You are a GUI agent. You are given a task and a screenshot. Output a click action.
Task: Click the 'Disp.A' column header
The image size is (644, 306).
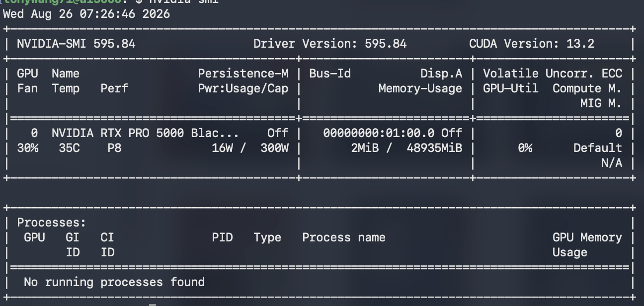pyautogui.click(x=441, y=74)
